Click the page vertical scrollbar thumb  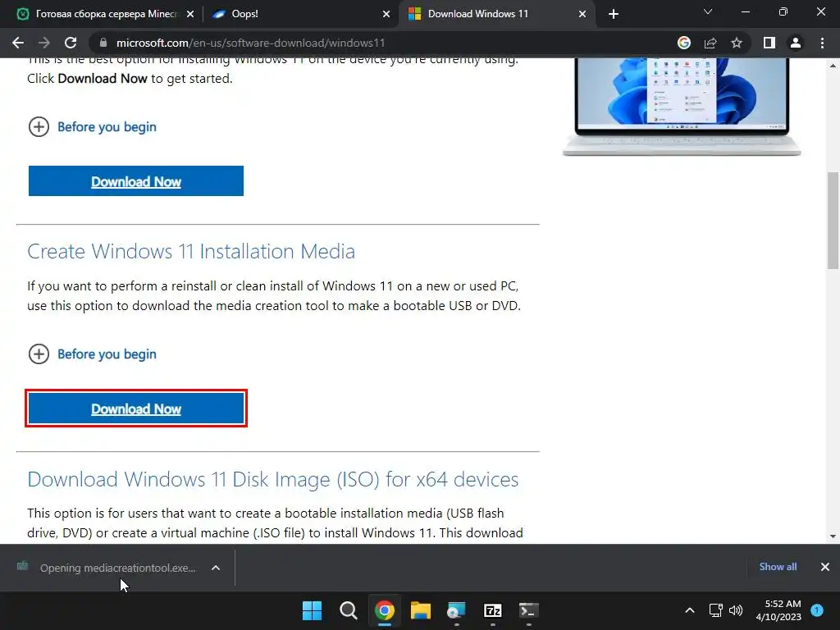click(x=833, y=220)
